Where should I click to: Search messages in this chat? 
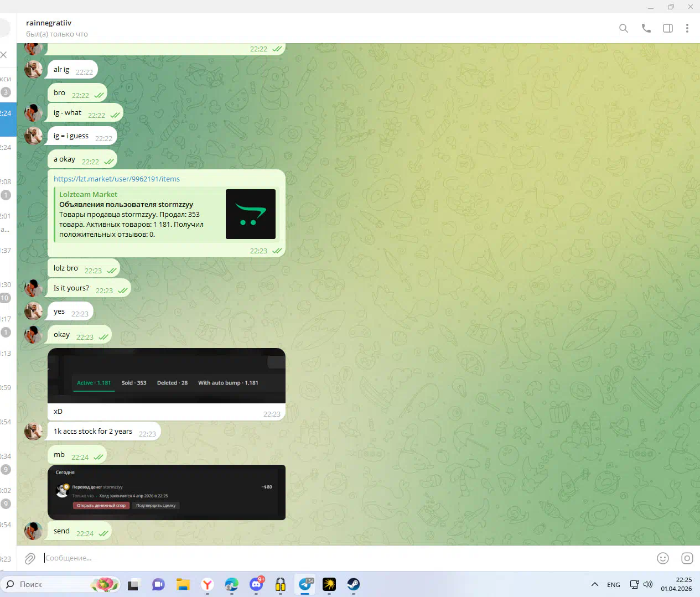click(x=623, y=28)
